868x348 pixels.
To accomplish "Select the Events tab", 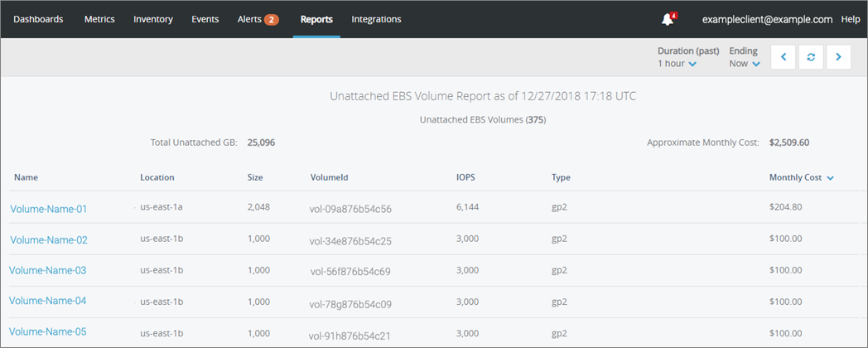I will (205, 19).
